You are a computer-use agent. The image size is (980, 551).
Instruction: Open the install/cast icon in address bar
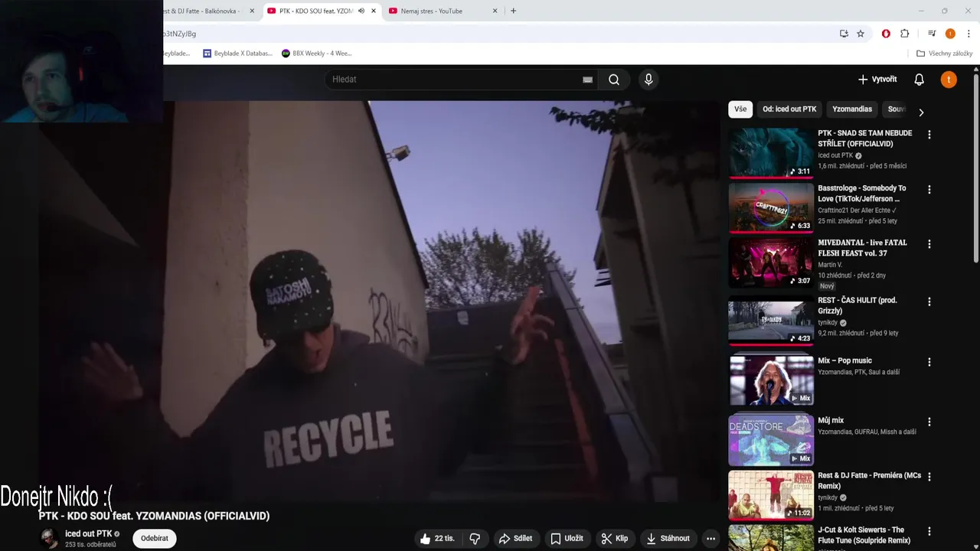[x=844, y=34]
